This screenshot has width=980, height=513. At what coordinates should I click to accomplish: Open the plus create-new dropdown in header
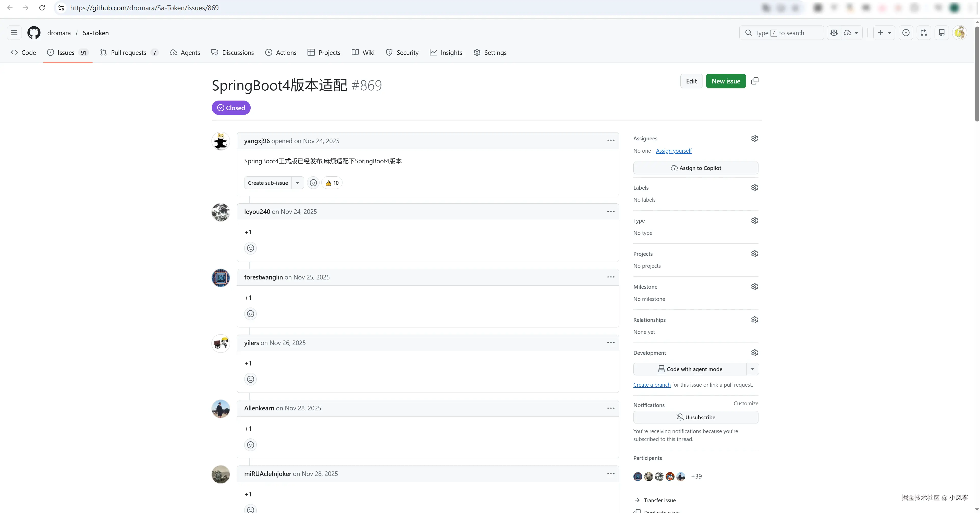coord(884,33)
